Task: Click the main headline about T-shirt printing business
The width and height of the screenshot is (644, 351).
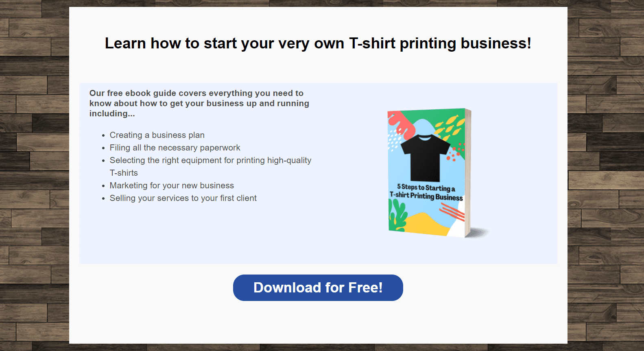Action: click(x=318, y=43)
